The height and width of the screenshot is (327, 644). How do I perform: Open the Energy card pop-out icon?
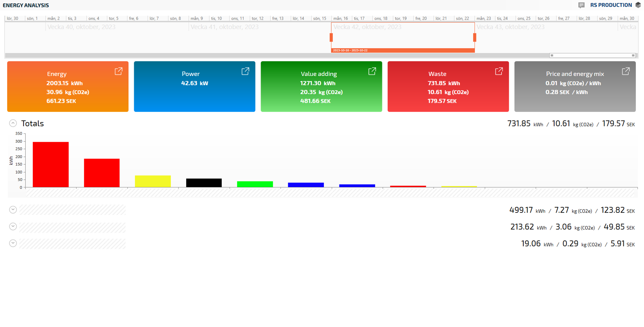click(118, 71)
